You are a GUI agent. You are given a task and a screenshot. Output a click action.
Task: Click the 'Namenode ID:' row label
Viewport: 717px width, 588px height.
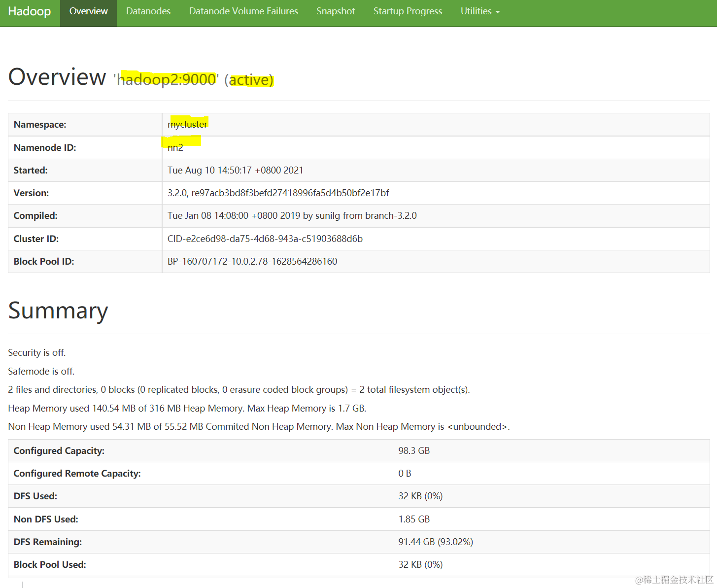45,147
